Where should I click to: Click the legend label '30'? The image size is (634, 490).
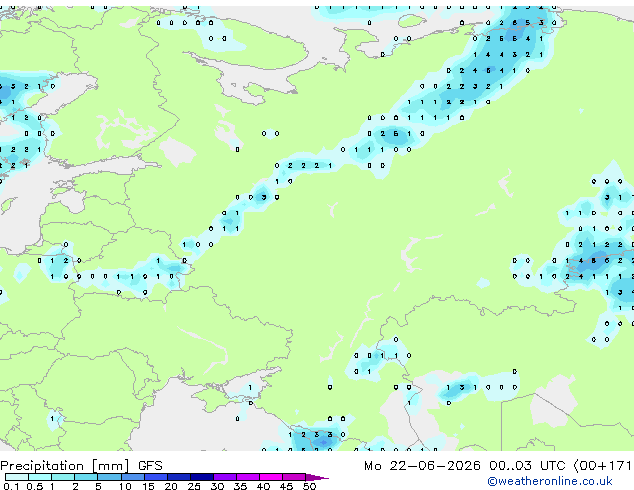[x=217, y=486]
